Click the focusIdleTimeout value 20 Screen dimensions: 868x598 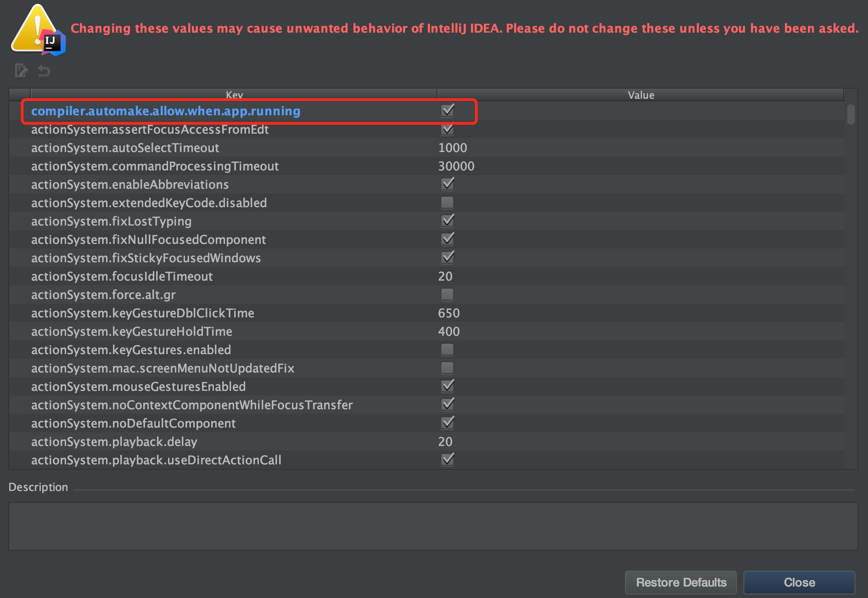(x=445, y=276)
